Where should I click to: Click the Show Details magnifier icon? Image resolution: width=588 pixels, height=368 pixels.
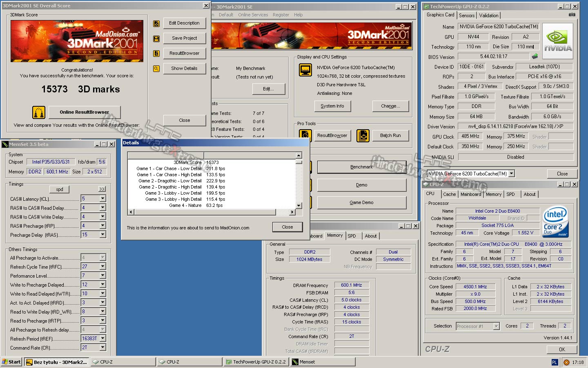156,69
